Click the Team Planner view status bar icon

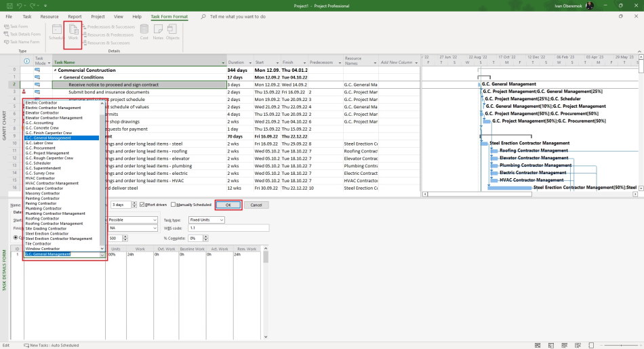tap(564, 346)
